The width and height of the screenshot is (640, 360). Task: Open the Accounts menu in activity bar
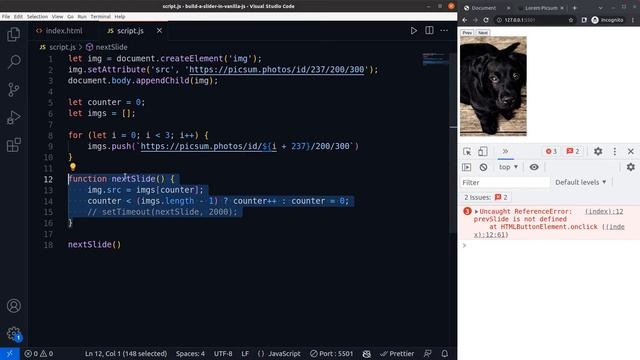pyautogui.click(x=13, y=306)
